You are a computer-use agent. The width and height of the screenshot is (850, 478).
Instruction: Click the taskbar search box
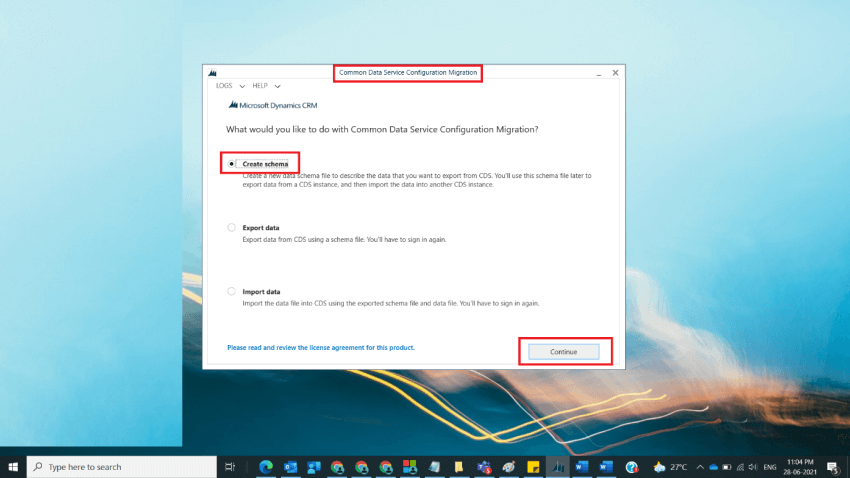coord(121,467)
